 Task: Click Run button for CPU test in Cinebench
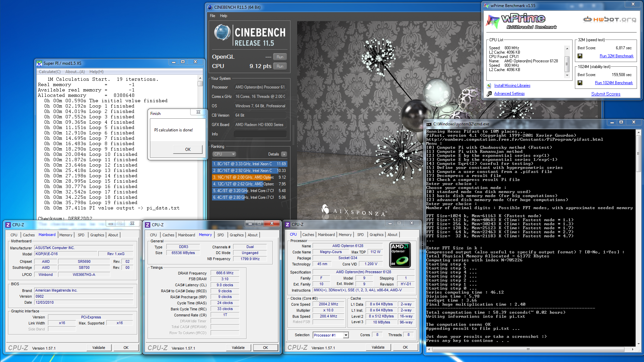(280, 66)
